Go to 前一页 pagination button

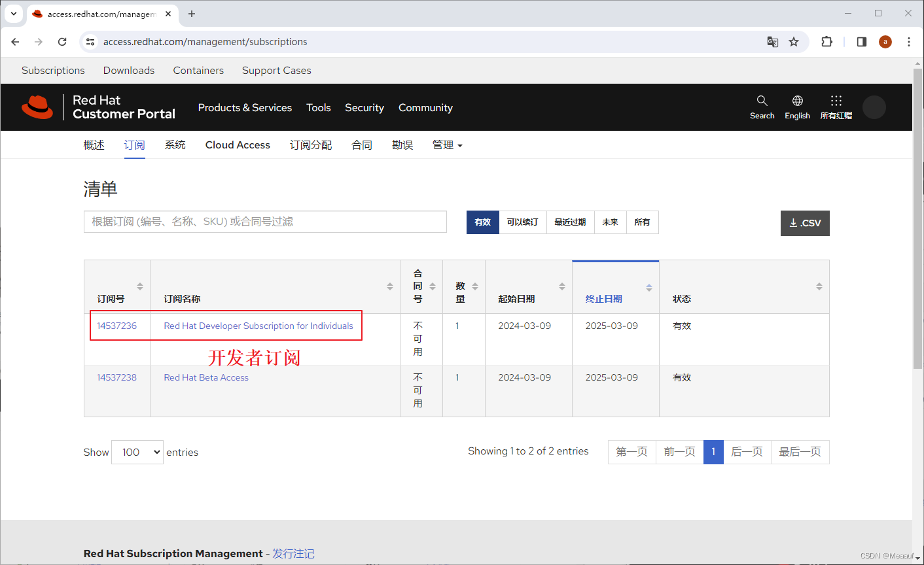coord(680,452)
